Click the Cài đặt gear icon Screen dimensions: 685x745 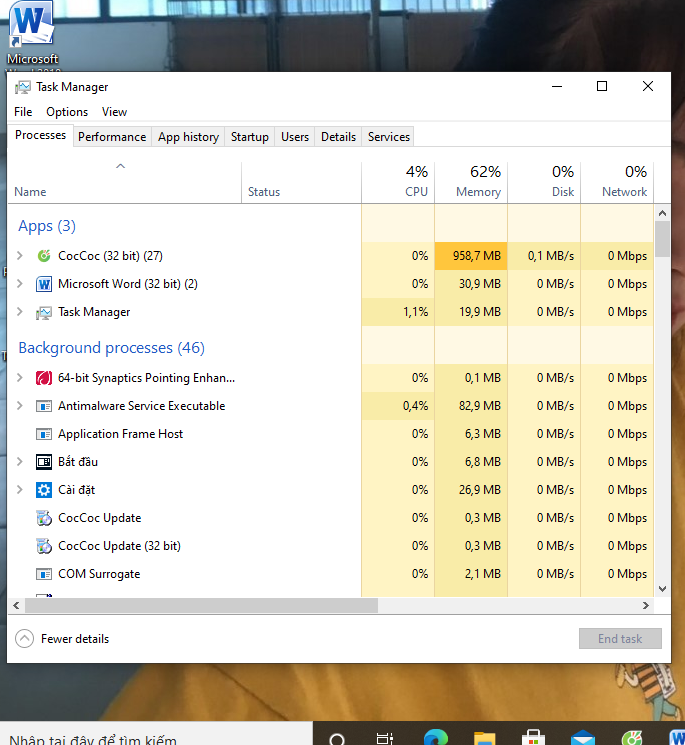tap(44, 490)
